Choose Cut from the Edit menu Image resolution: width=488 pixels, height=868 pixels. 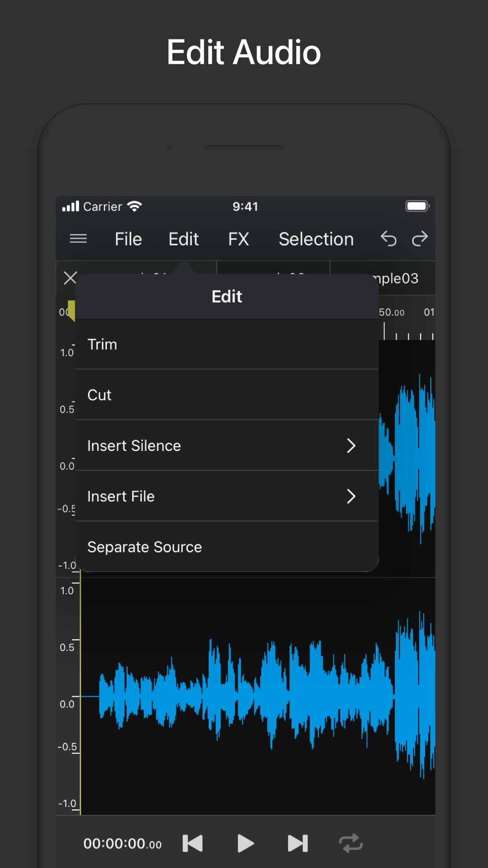click(100, 395)
